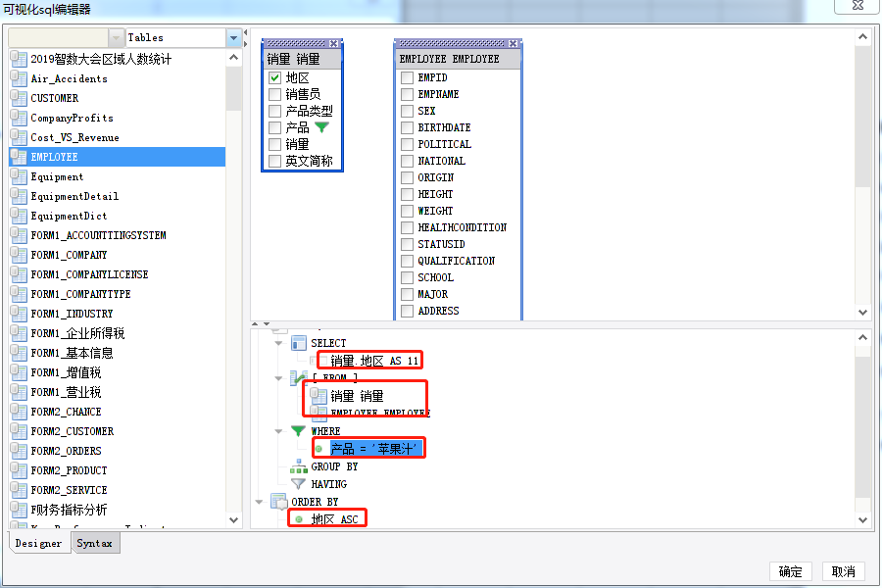Select FORM1_COMPANYLICENSE table
882x588 pixels.
coord(117,274)
